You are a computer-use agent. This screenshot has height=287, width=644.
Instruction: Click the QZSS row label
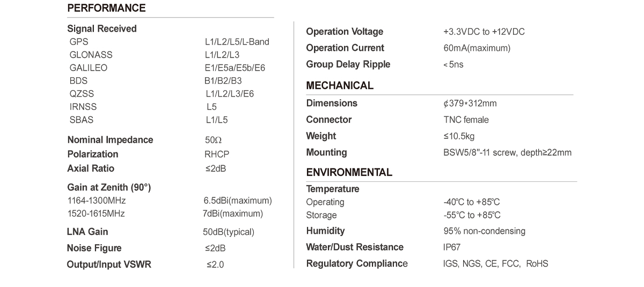click(x=82, y=94)
